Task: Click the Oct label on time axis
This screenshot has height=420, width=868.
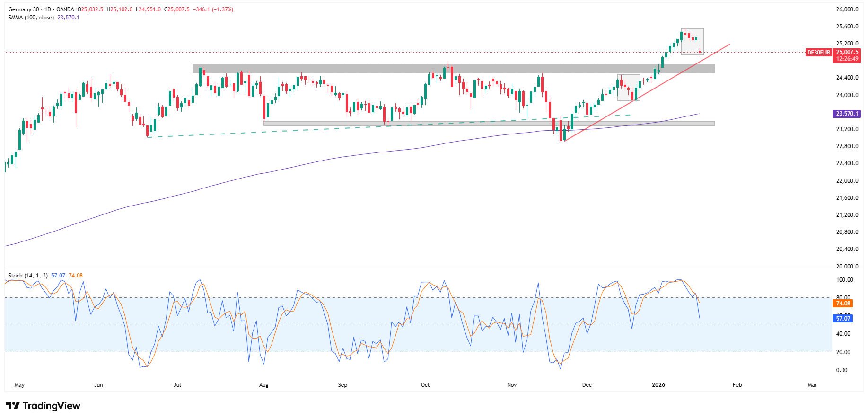Action: pyautogui.click(x=425, y=385)
